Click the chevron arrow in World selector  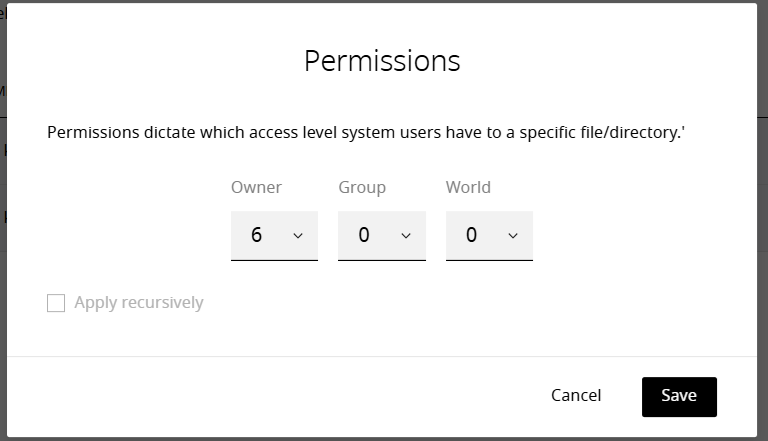[x=513, y=236]
